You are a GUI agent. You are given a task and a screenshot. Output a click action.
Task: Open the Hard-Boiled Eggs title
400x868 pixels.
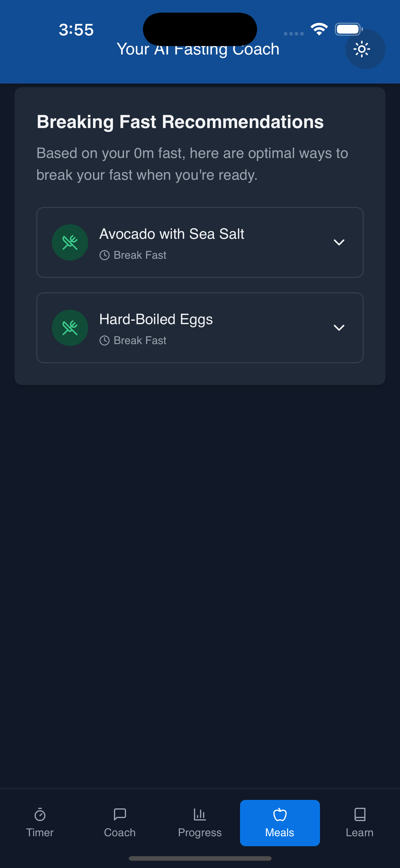(x=156, y=319)
